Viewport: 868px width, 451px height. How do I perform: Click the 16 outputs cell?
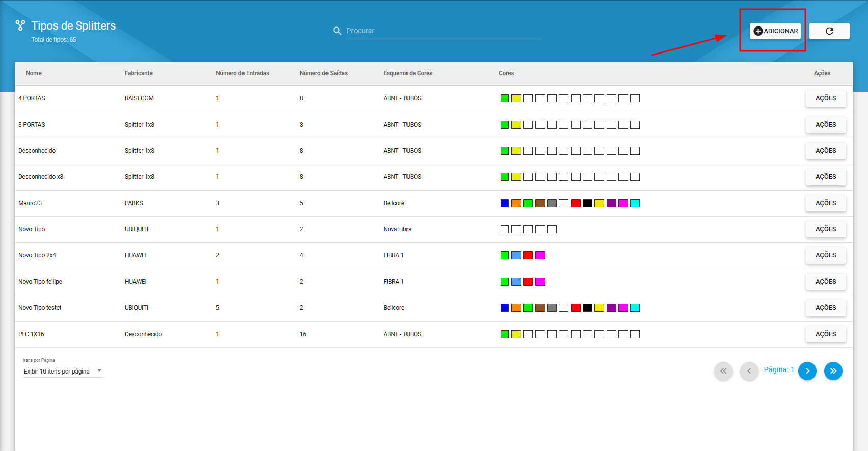pos(303,334)
